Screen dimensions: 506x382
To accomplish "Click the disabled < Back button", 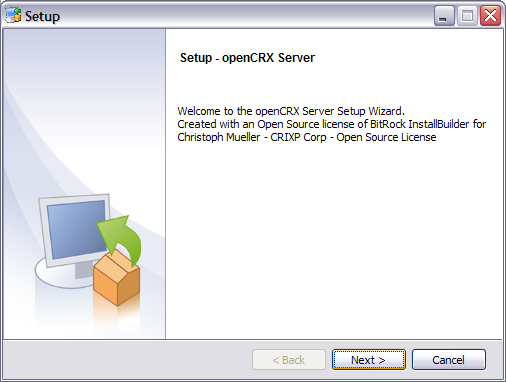I will (289, 360).
